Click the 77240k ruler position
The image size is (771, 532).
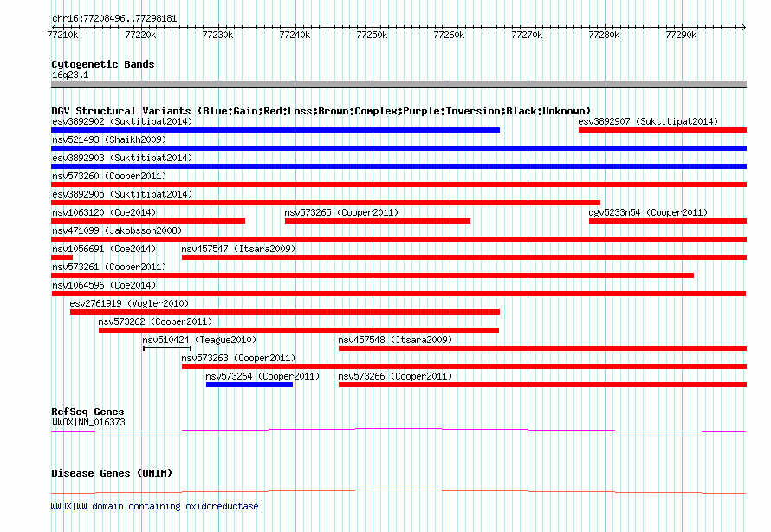point(295,35)
